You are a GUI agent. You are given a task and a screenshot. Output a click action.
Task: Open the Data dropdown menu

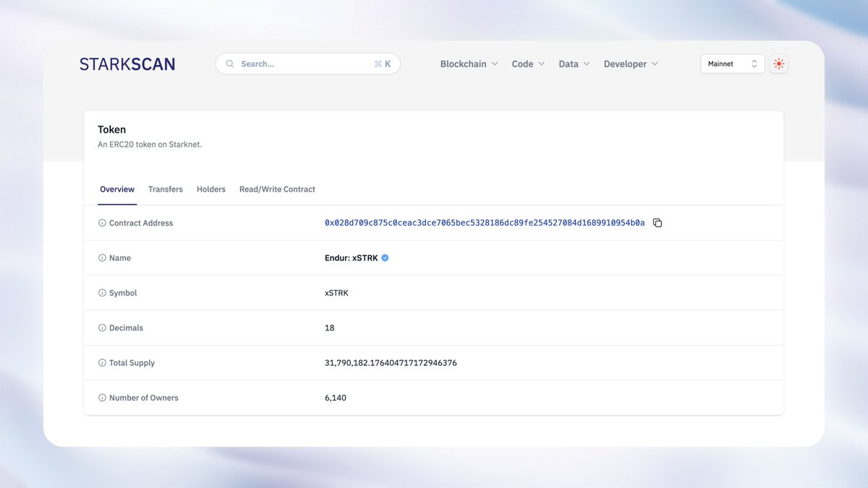click(574, 64)
